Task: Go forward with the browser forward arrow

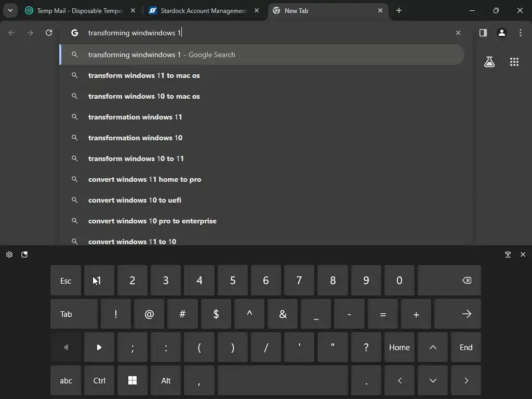Action: click(x=30, y=33)
